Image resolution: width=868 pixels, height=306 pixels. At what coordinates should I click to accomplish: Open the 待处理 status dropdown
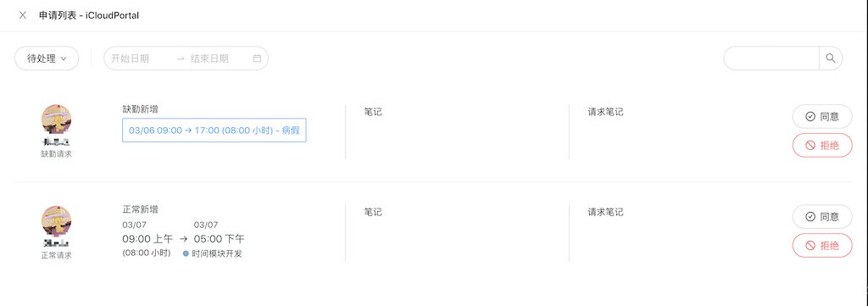coord(47,58)
